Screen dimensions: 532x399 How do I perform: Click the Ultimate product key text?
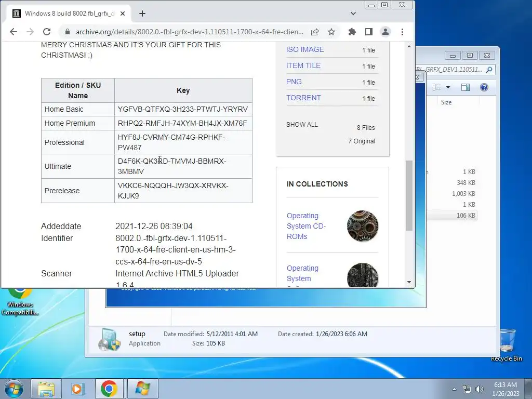pyautogui.click(x=172, y=166)
